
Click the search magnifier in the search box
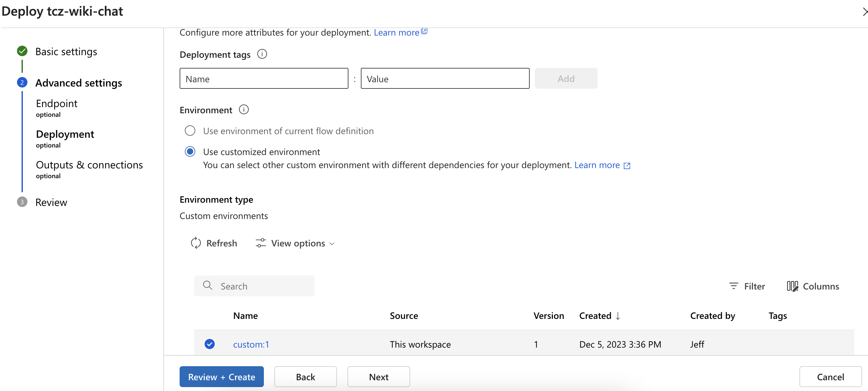tap(208, 285)
